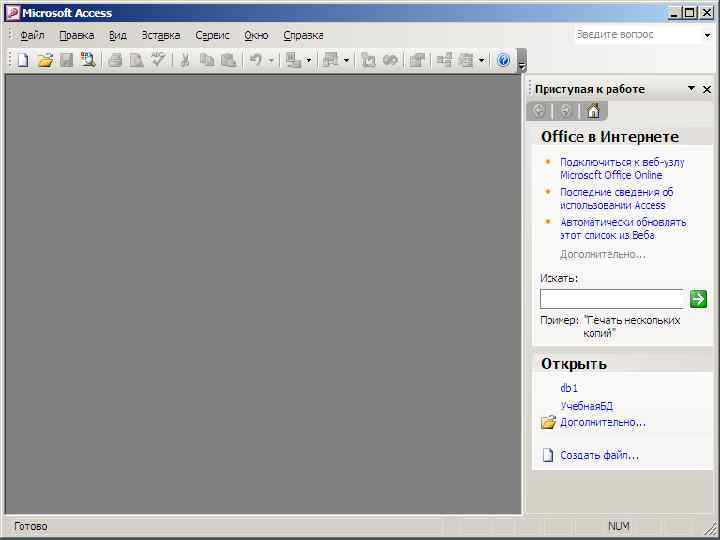The height and width of the screenshot is (540, 720).
Task: Open the recent database УчебнаяБД
Action: click(x=586, y=406)
